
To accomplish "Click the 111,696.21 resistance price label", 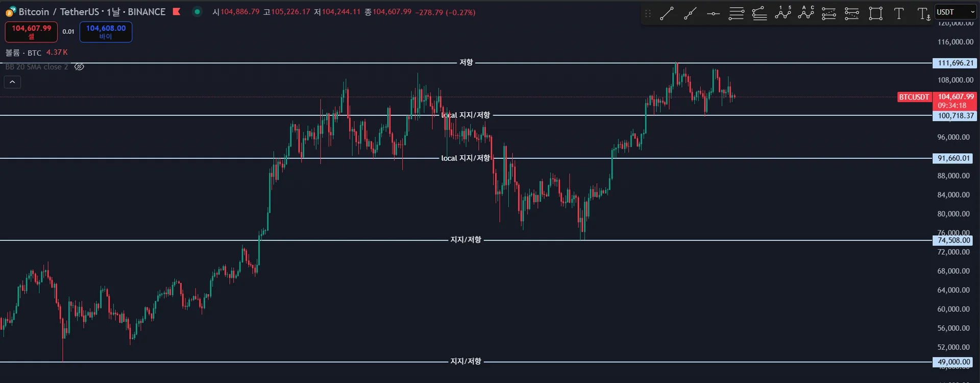I will point(955,63).
